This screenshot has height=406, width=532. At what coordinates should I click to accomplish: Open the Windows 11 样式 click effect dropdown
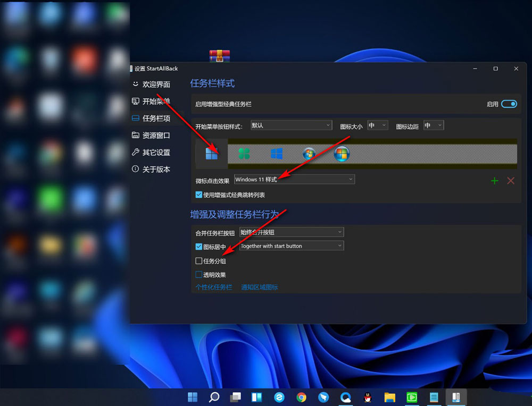click(x=294, y=180)
